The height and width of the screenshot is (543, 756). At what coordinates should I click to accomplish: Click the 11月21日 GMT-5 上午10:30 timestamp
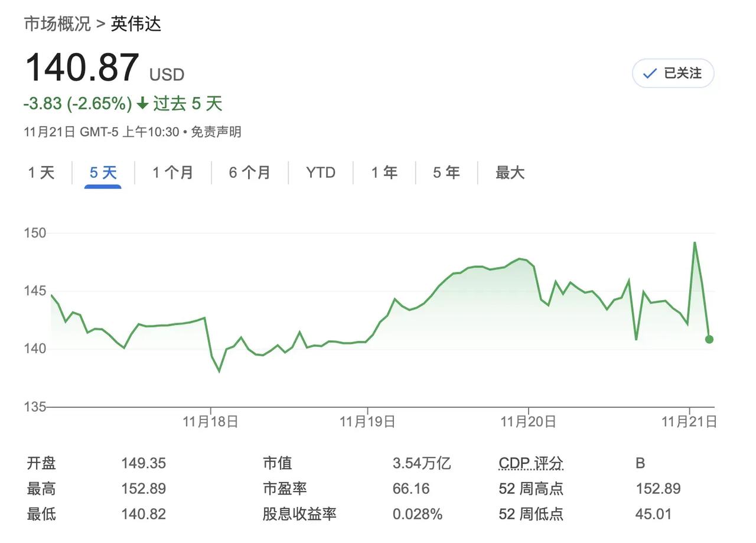pos(102,132)
